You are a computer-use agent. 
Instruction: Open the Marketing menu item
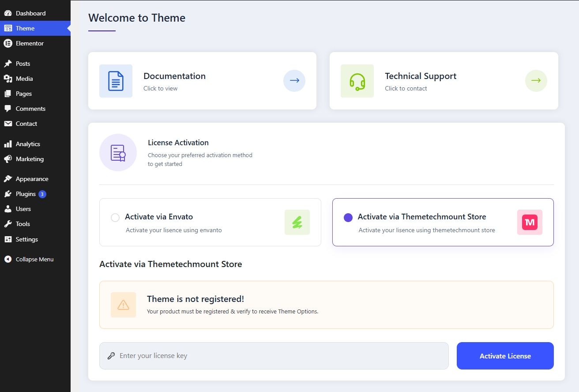click(x=35, y=159)
